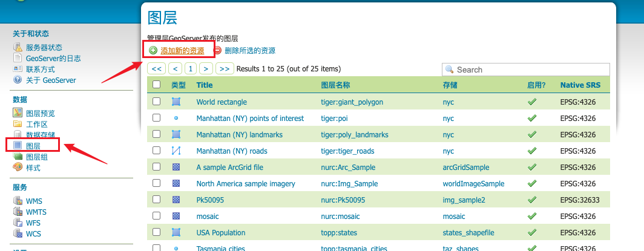Viewport: 644px width, 251px height.
Task: Click the WMTS service icon
Action: click(18, 212)
